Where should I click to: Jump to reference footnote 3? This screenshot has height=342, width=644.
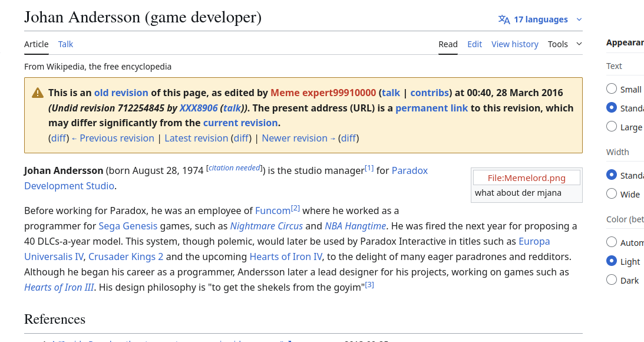(369, 285)
